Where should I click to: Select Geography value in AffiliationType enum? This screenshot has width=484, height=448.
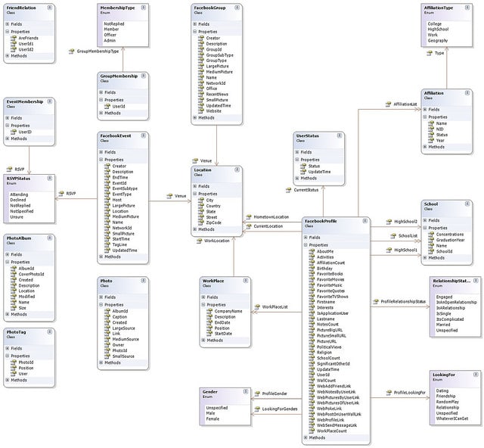(438, 41)
